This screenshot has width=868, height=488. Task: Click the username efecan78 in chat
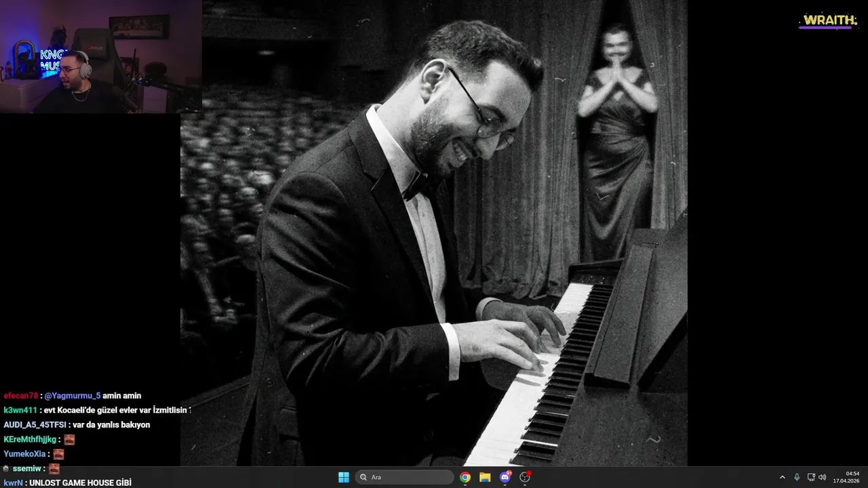(x=21, y=396)
